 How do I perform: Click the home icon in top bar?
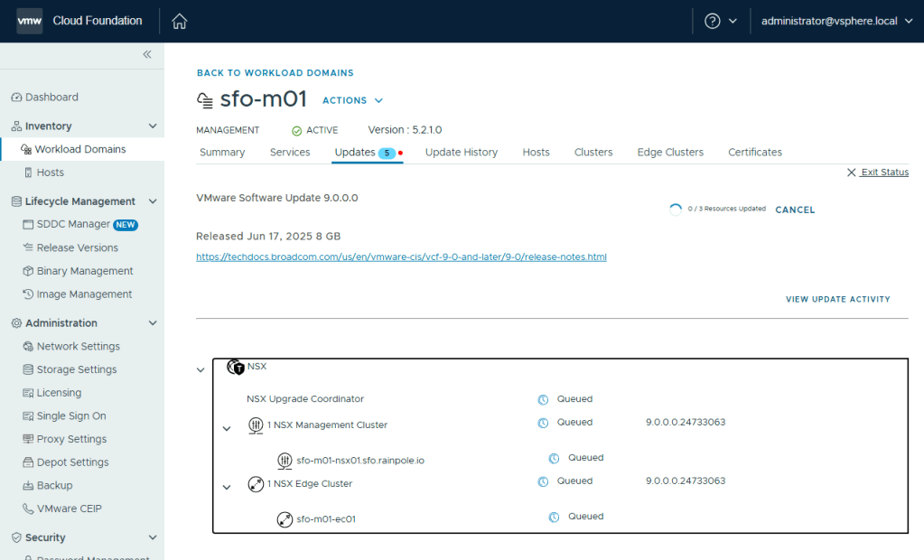coord(180,21)
